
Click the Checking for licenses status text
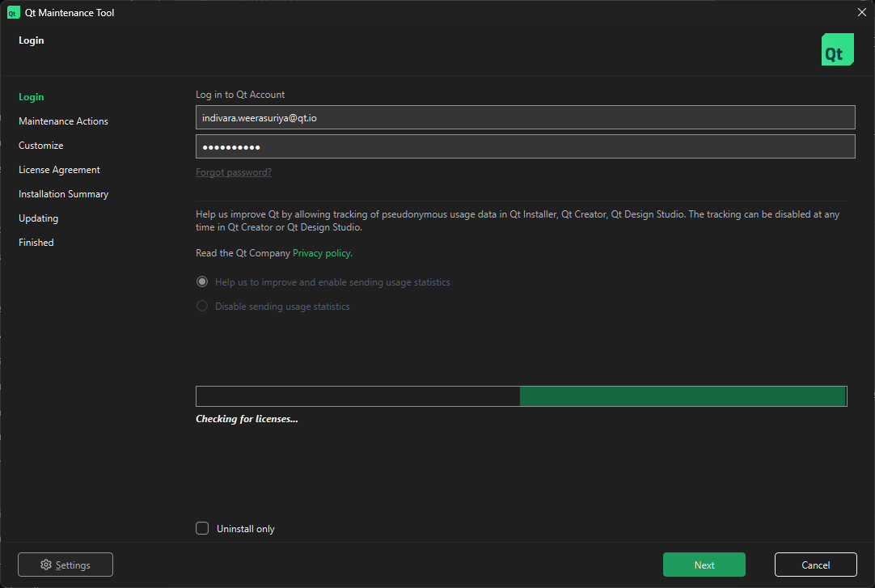(247, 419)
